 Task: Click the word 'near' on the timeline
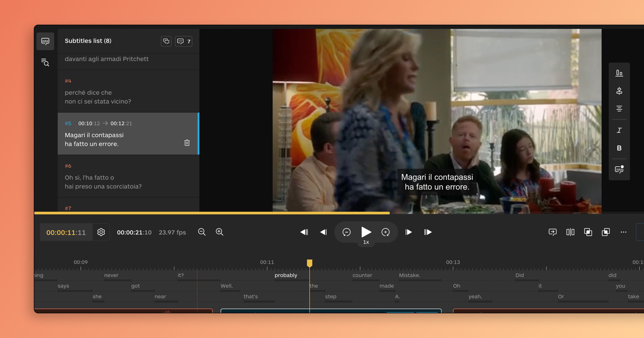160,297
